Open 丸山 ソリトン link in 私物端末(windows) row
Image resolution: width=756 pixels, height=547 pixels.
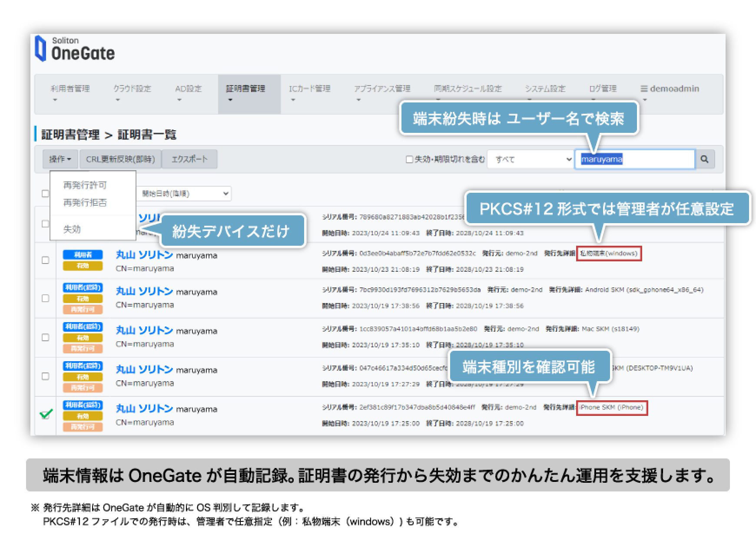click(144, 255)
